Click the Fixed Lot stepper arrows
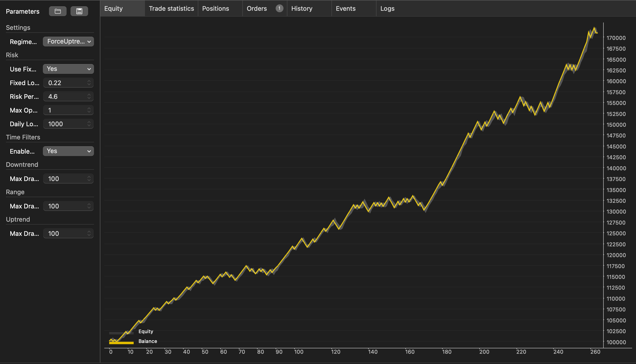This screenshot has width=636, height=364. pos(89,83)
